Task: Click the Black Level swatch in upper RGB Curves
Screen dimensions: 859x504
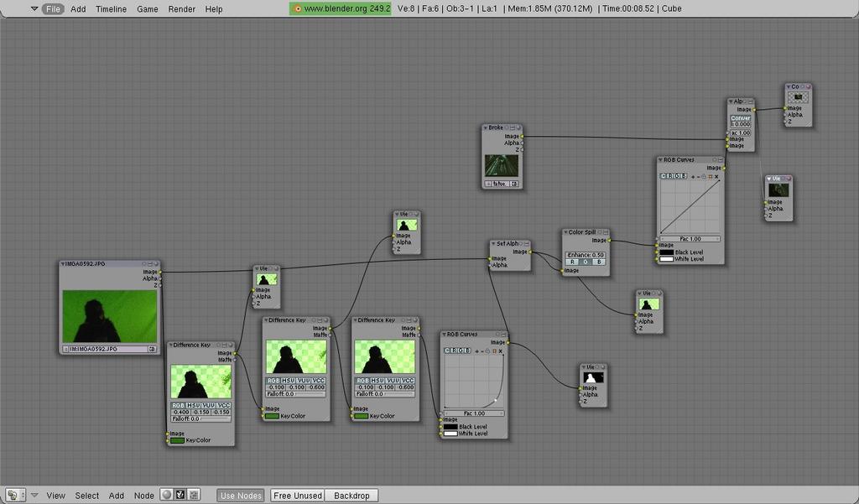Action: 666,252
